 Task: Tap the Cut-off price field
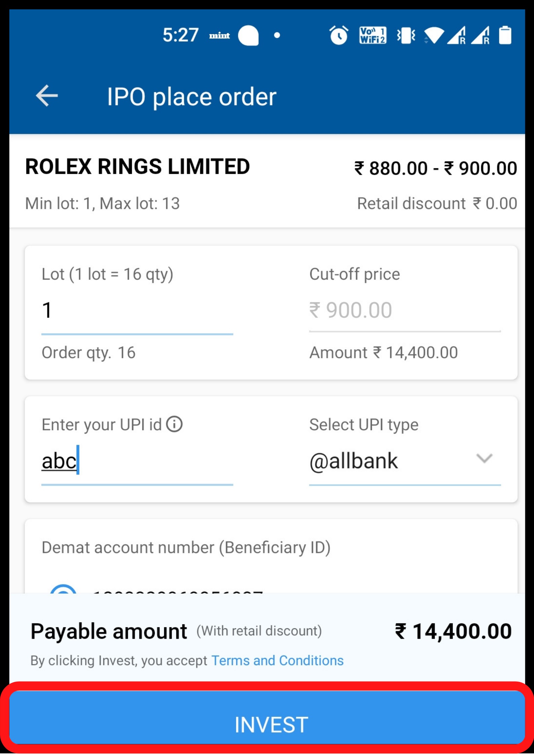404,310
